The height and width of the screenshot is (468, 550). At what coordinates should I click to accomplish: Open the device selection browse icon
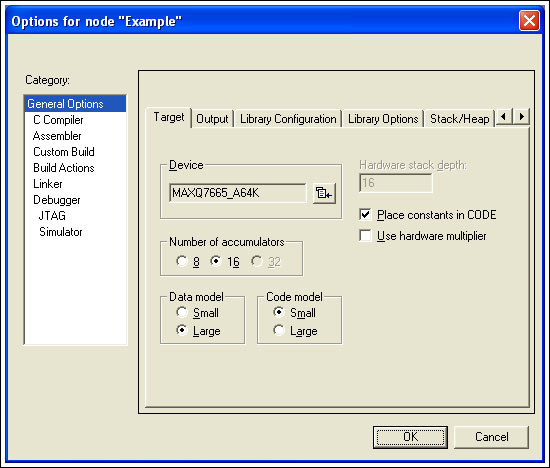tap(324, 193)
